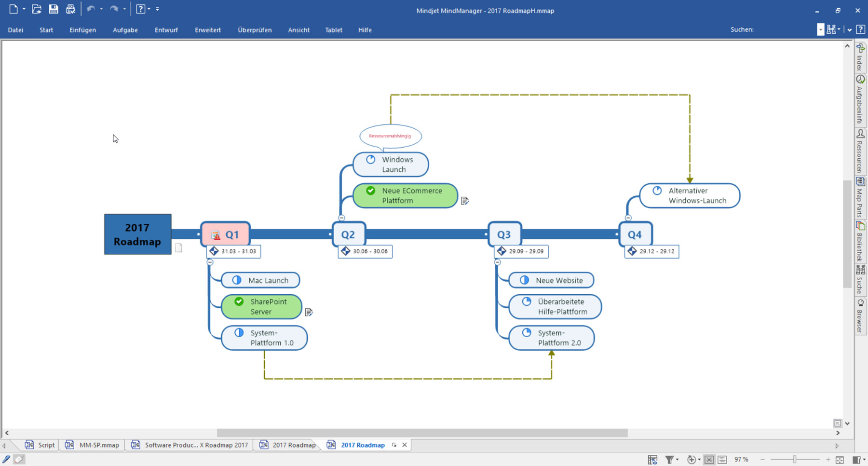The image size is (868, 466).
Task: Click the Undo button in the toolbar
Action: (x=92, y=9)
